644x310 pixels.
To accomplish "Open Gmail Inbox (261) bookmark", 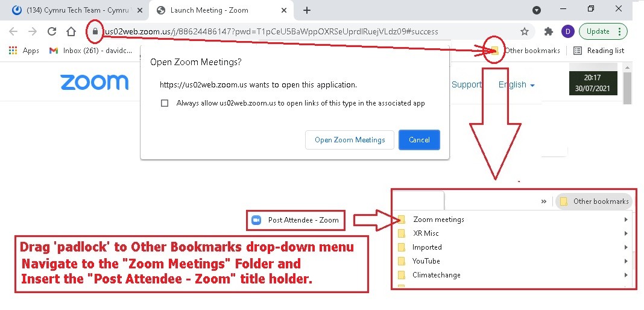I will pos(90,51).
